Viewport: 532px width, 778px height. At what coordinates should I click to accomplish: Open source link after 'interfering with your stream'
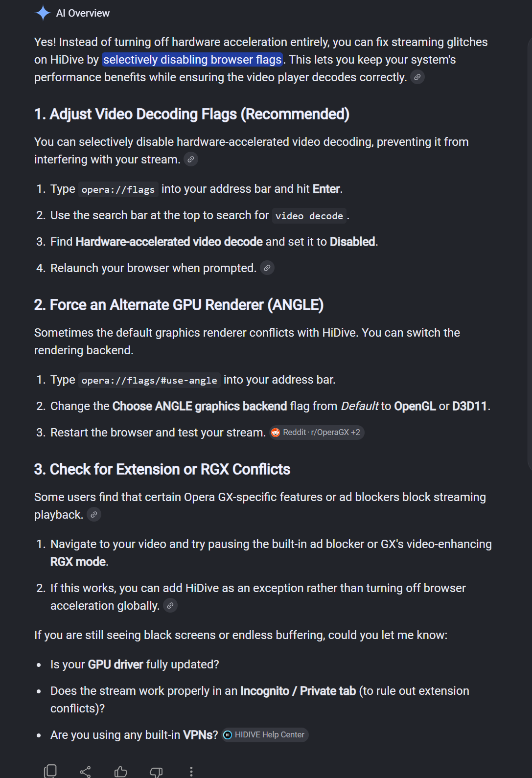[191, 160]
